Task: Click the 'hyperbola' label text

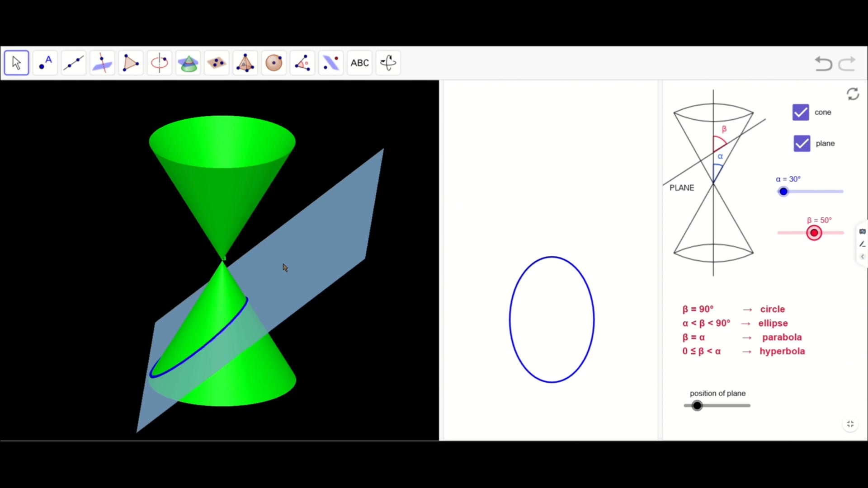Action: [782, 351]
